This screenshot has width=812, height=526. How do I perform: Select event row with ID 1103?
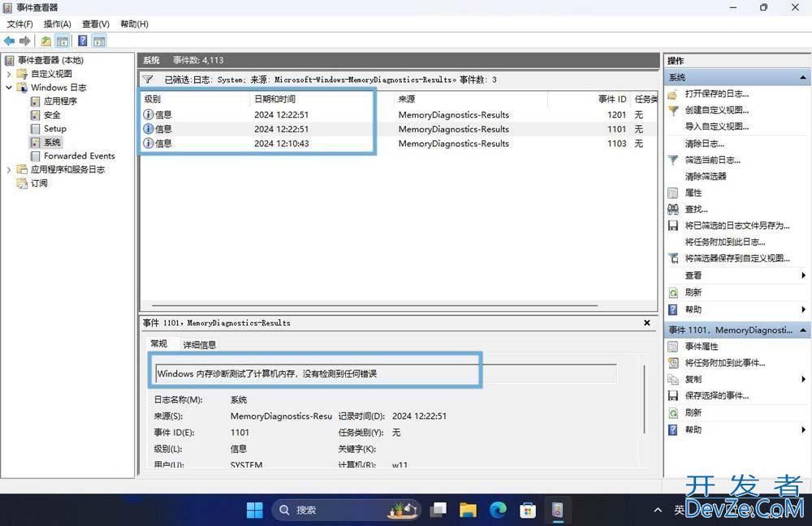(x=398, y=144)
